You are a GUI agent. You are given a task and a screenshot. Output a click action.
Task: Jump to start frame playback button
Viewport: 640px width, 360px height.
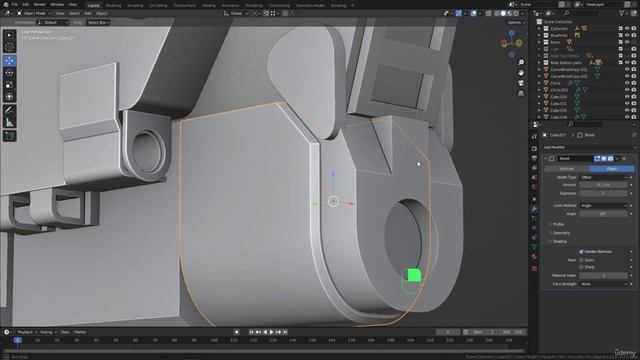pos(251,332)
